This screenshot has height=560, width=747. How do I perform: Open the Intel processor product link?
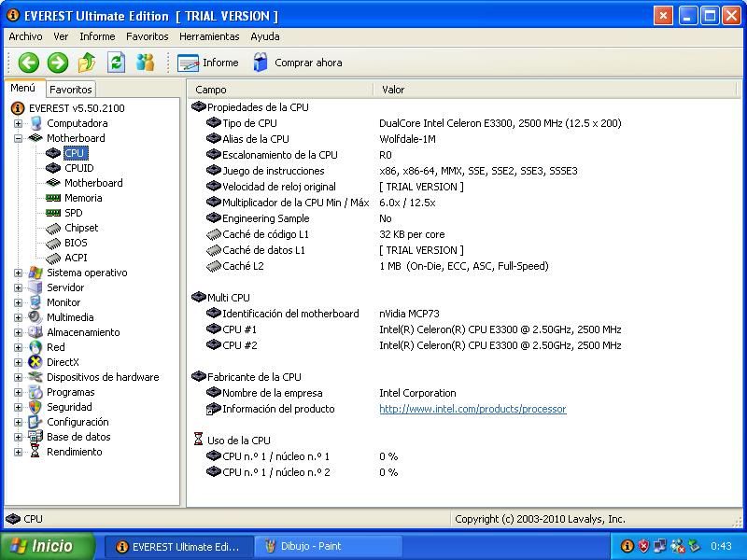472,409
